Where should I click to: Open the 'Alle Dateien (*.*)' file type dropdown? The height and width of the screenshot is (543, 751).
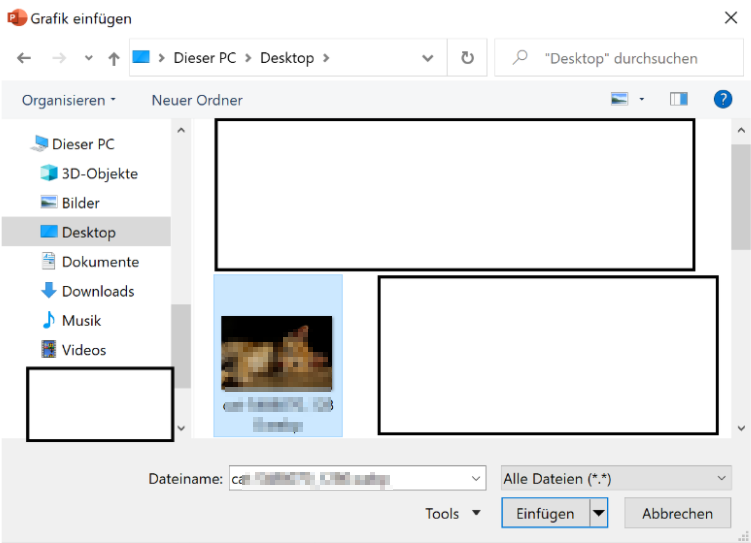[616, 478]
